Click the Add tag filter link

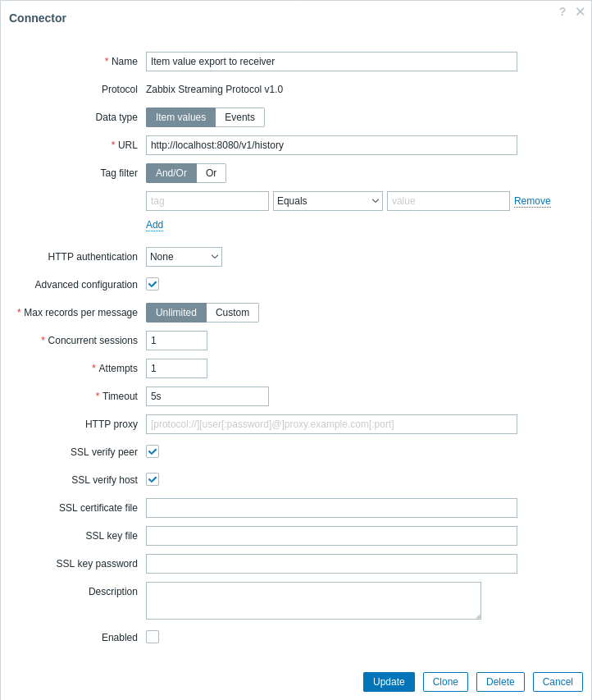click(x=154, y=225)
